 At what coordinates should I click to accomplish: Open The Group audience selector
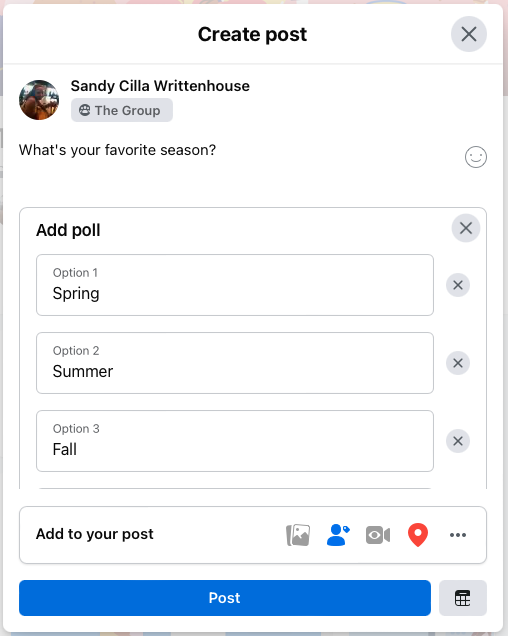122,110
